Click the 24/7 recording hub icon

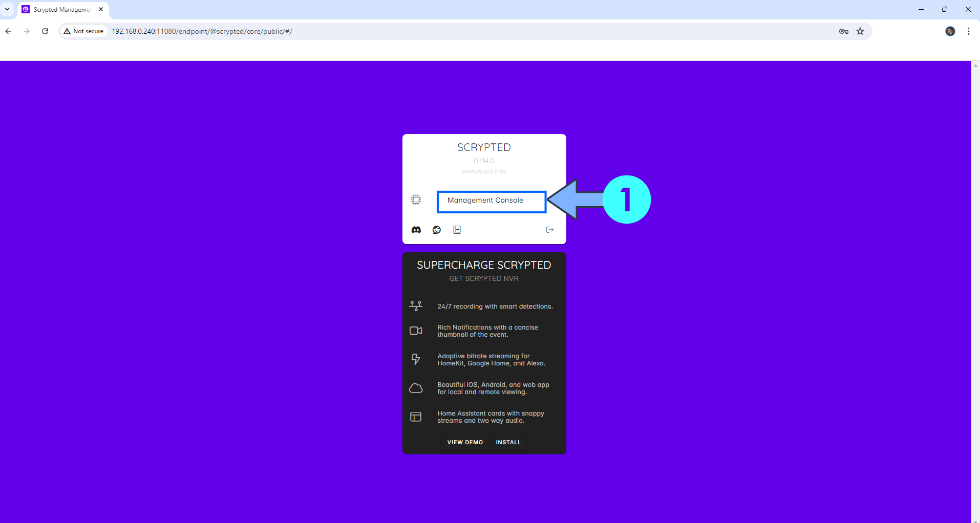click(416, 306)
